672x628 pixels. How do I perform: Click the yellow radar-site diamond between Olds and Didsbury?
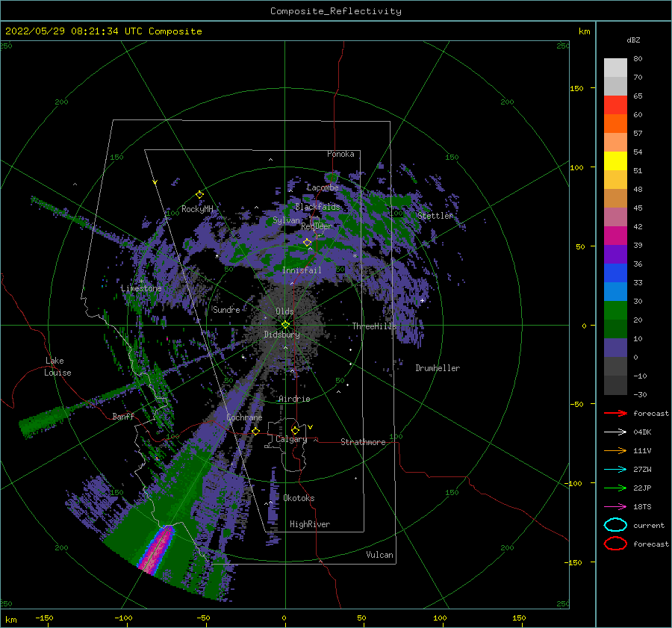285,325
